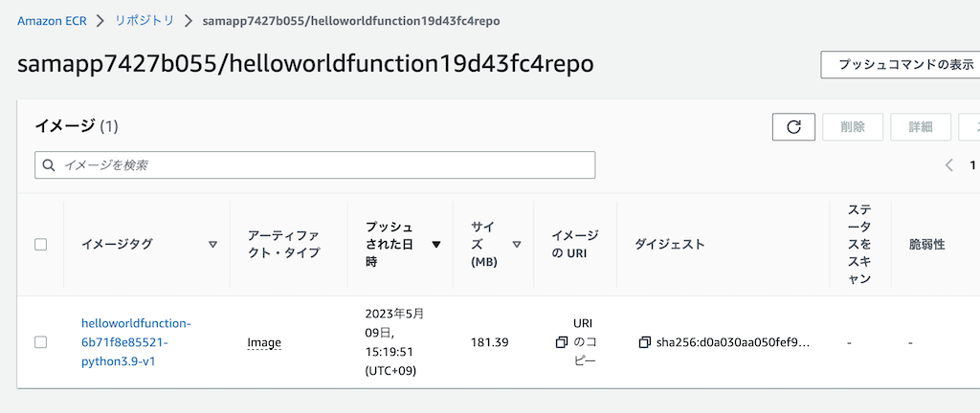Click the 詳細 button

pos(920,126)
